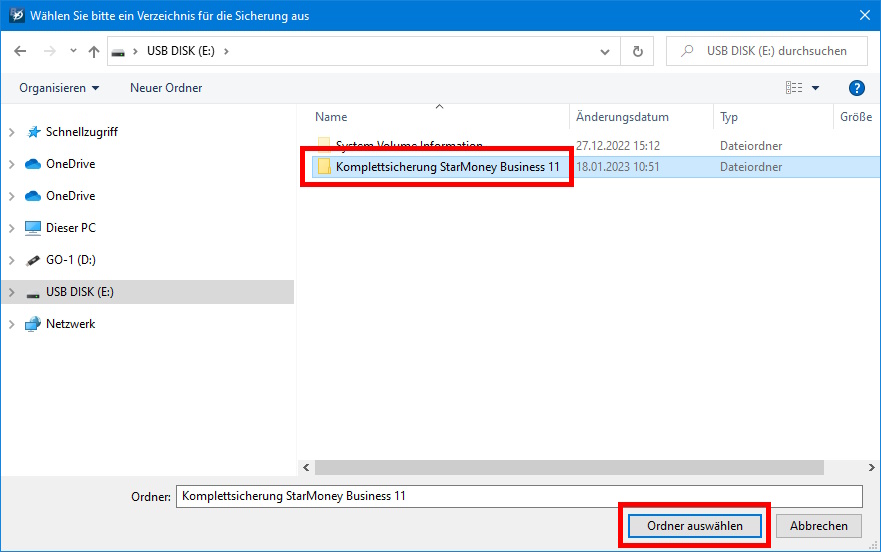Viewport: 881px width, 552px height.
Task: Expand breadcrumb chevron after USB DISK (E:)
Action: coord(226,51)
